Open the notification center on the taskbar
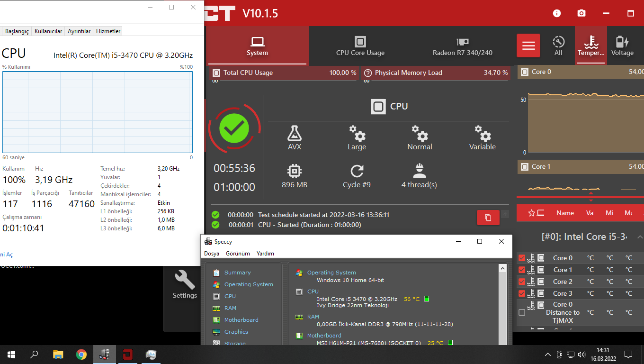 point(628,355)
